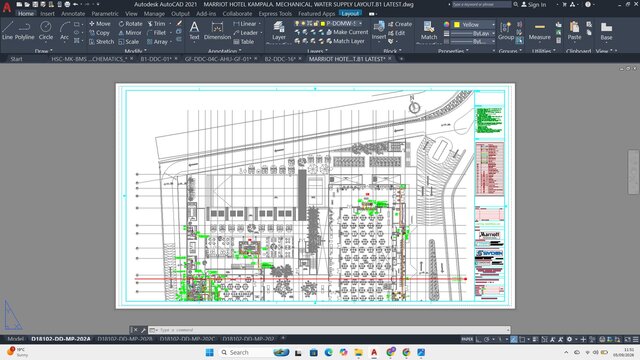The height and width of the screenshot is (360, 640).
Task: Click the Insert block button
Action: (379, 31)
